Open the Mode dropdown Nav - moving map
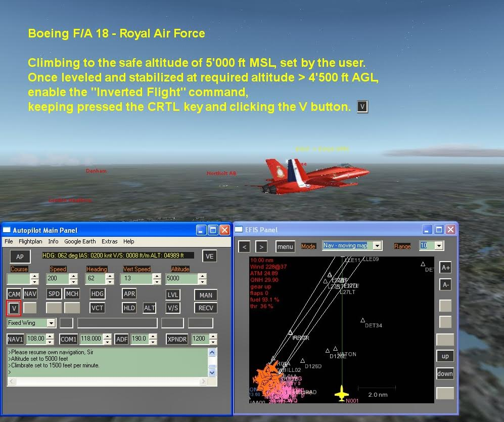 pos(377,246)
